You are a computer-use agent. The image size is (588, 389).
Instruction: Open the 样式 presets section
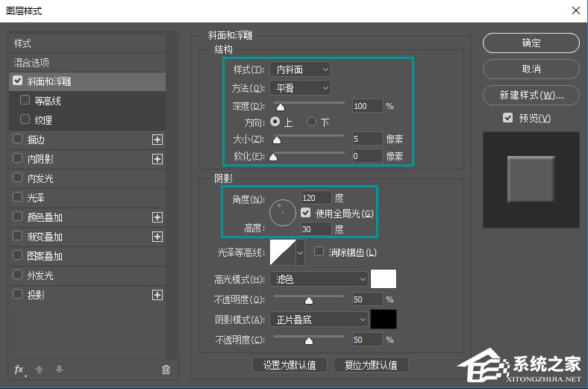(x=87, y=43)
